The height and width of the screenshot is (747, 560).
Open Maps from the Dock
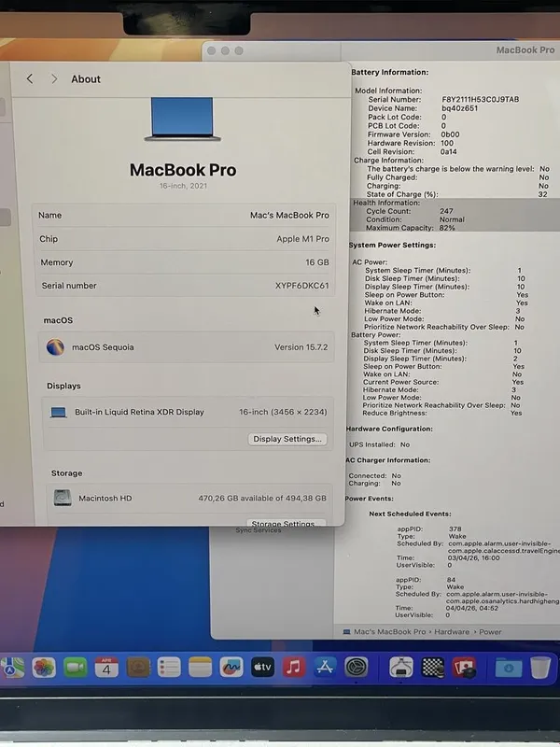[13, 668]
